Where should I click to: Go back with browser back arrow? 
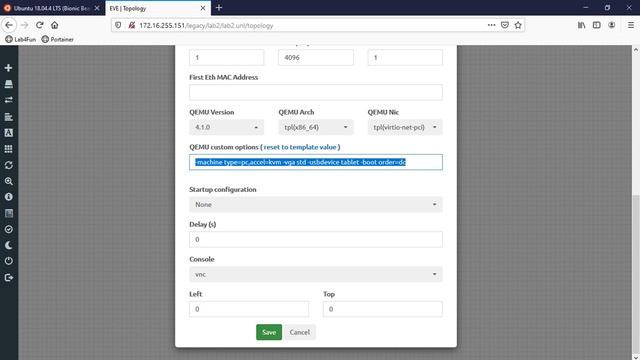tap(9, 25)
